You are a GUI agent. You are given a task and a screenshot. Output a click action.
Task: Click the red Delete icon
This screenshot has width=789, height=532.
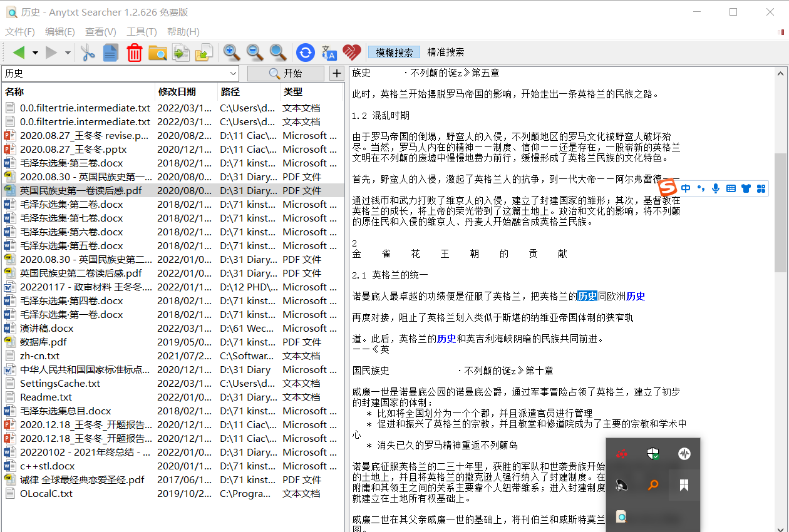tap(134, 53)
